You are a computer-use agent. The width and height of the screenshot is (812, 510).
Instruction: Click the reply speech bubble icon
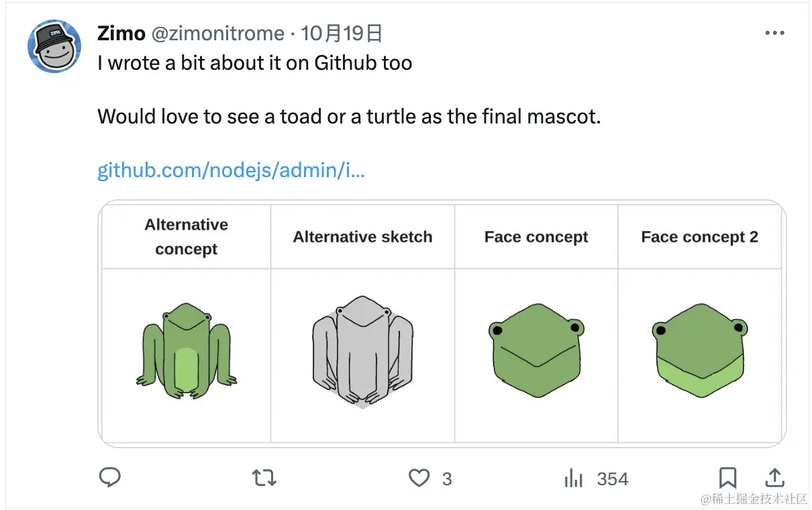pos(109,478)
